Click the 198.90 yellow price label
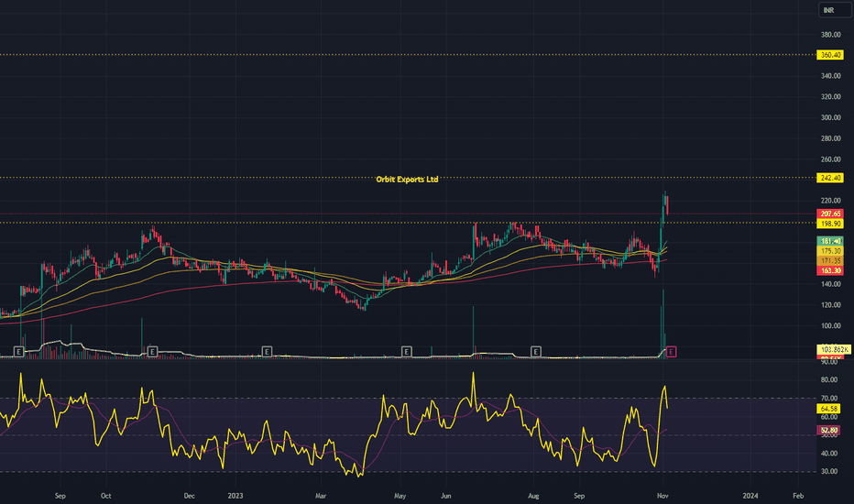This screenshot has width=854, height=504. [x=830, y=224]
